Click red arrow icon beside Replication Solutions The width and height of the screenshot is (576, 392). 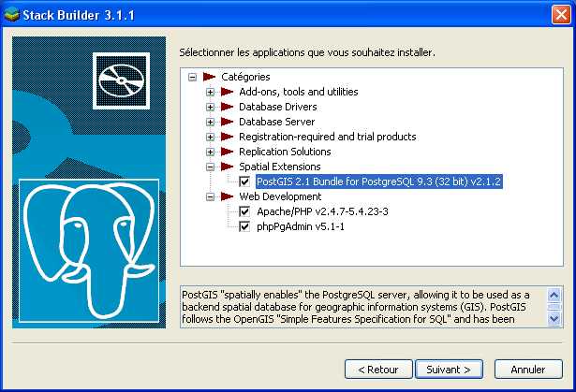pyautogui.click(x=227, y=152)
